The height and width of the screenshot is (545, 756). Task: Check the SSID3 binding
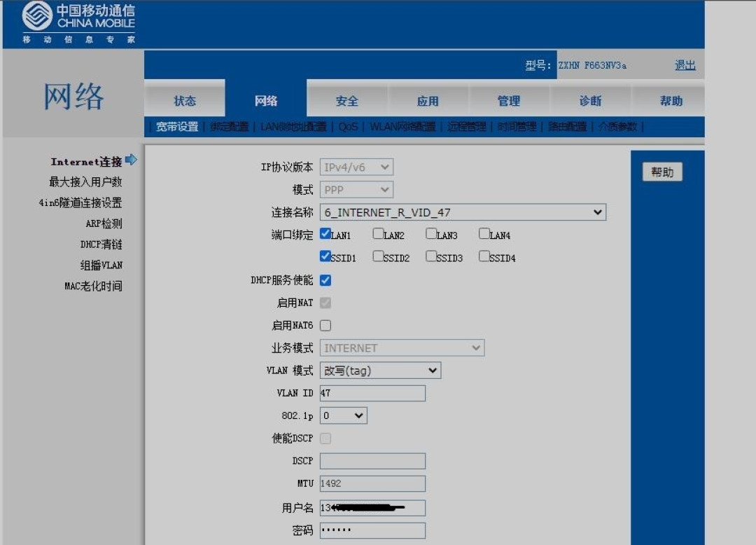(x=431, y=256)
